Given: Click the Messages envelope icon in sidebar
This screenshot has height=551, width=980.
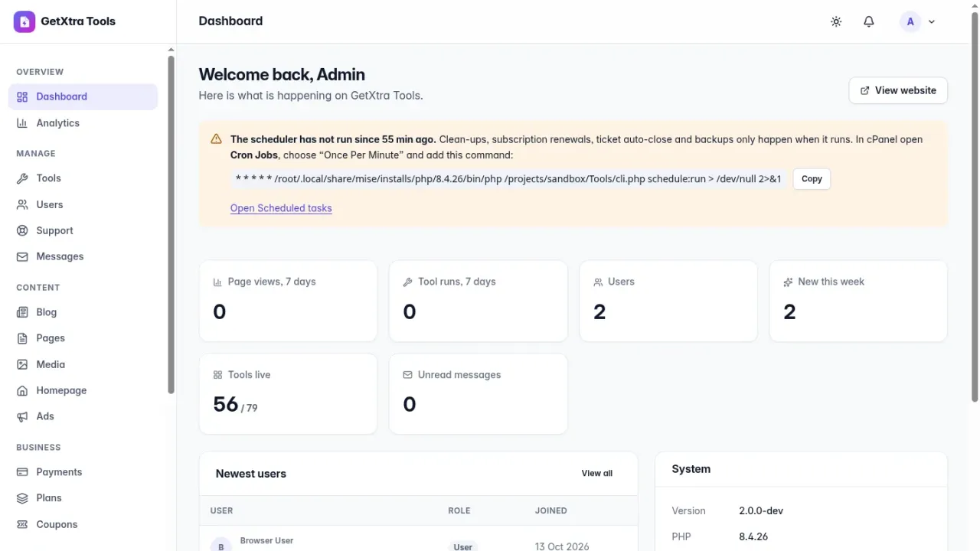Looking at the screenshot, I should 22,257.
